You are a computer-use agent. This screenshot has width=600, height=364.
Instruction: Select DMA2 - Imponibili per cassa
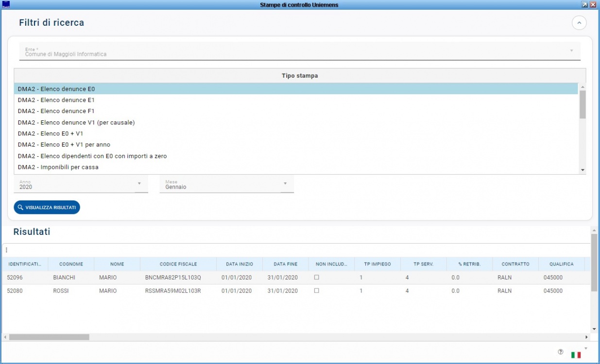(58, 167)
